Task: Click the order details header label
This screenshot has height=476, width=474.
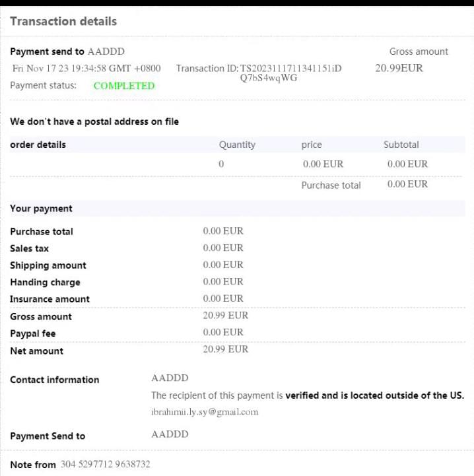Action: point(38,145)
